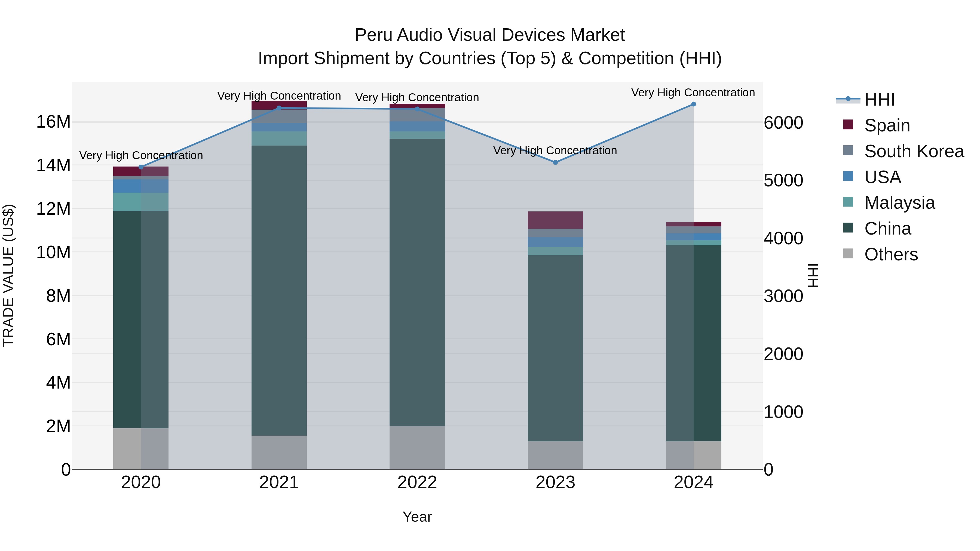Image resolution: width=980 pixels, height=551 pixels.
Task: Toggle the Spain legend entry
Action: [x=877, y=125]
